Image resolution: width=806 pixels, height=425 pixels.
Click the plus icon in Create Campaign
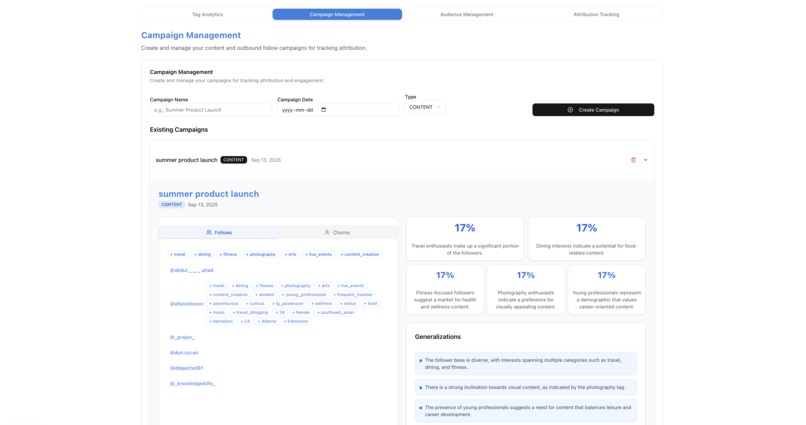pyautogui.click(x=570, y=110)
